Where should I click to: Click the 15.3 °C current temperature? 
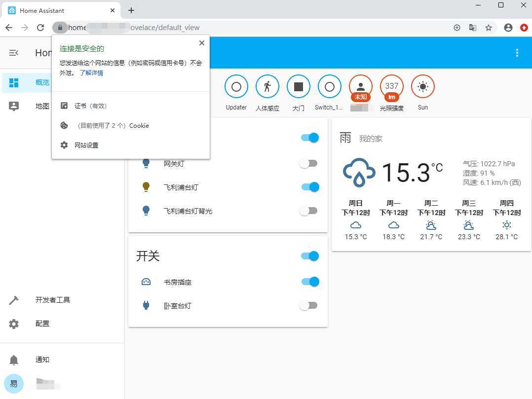point(412,173)
